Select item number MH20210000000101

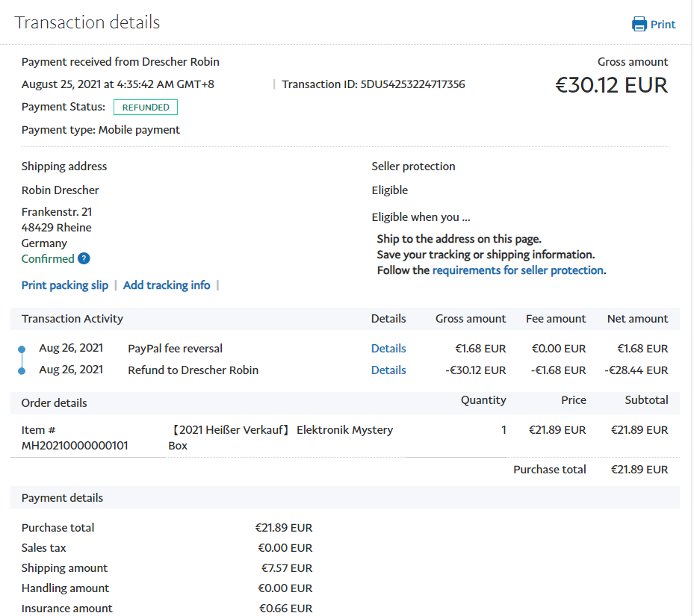(x=75, y=446)
